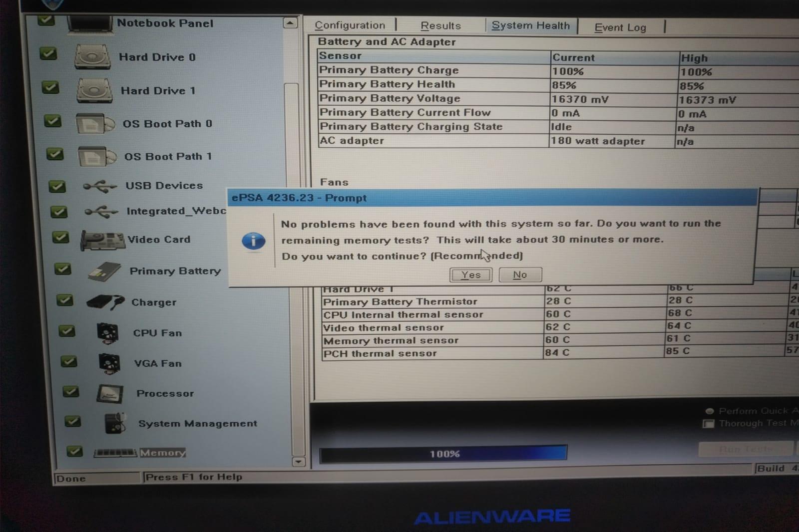Uncheck the Charger test checkbox

(65, 300)
